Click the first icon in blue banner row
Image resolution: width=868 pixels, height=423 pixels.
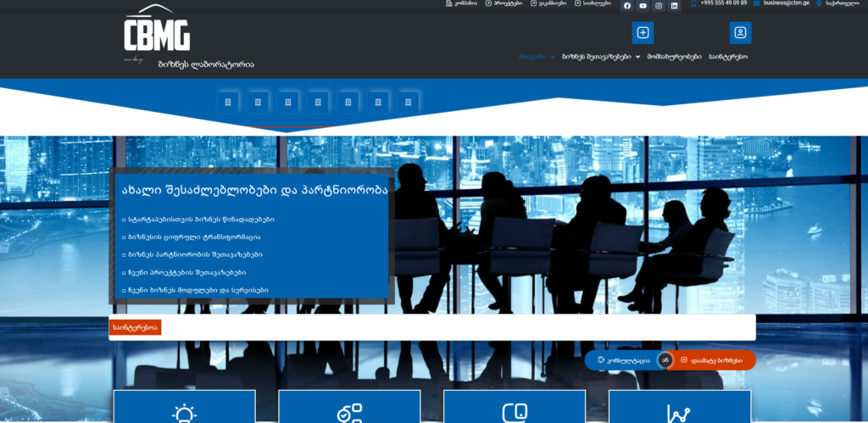pyautogui.click(x=227, y=103)
